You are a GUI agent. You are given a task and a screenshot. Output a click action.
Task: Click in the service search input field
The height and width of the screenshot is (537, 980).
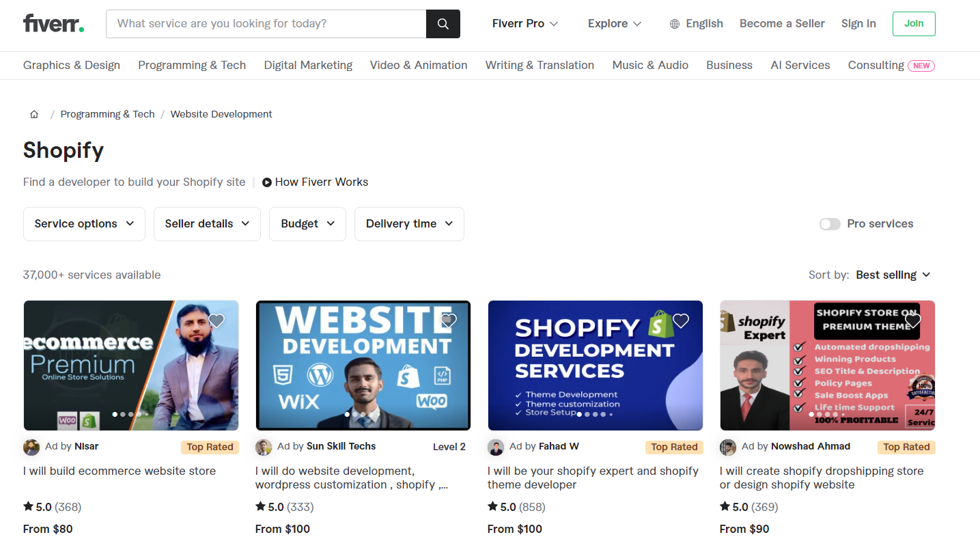point(266,24)
